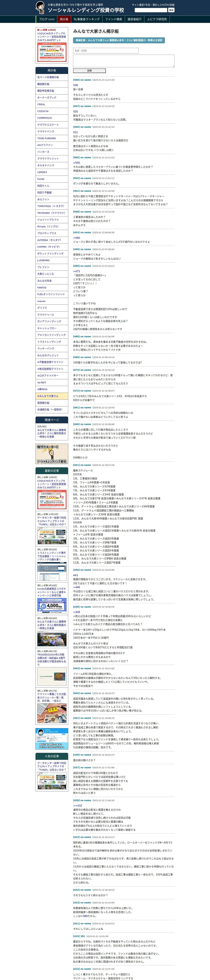Click the 名前（任意） name field

coord(105,51)
